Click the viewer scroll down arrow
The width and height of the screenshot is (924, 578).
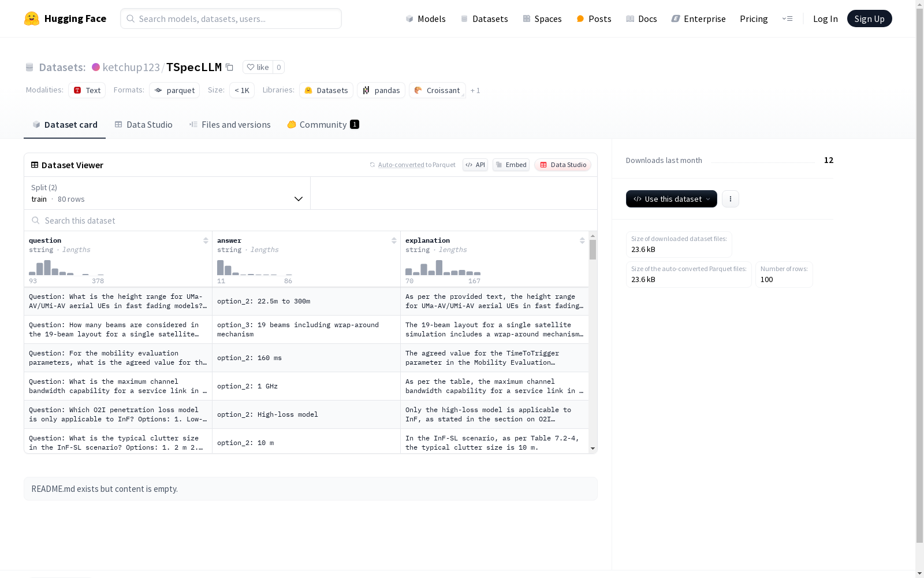coord(593,449)
